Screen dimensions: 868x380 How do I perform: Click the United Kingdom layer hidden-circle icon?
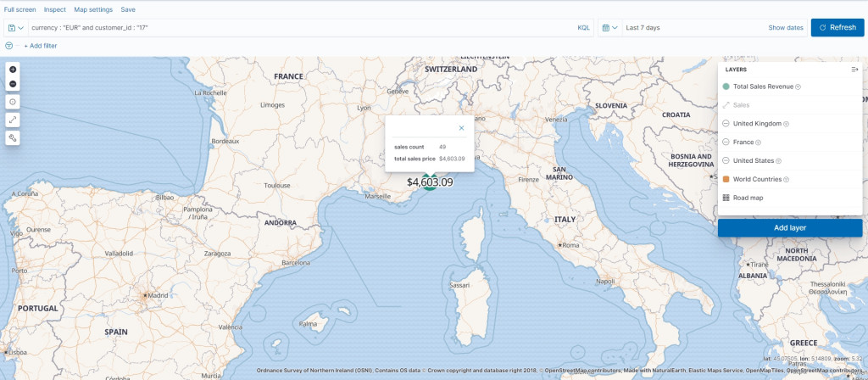(x=726, y=124)
